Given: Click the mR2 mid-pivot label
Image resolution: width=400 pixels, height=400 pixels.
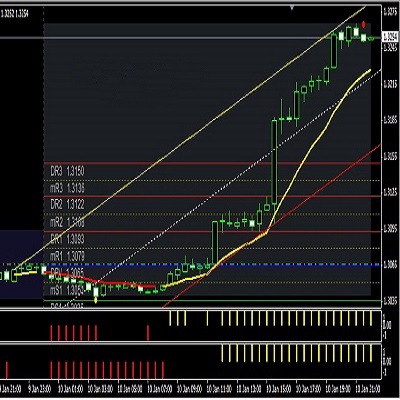Looking at the screenshot, I should click(67, 222).
